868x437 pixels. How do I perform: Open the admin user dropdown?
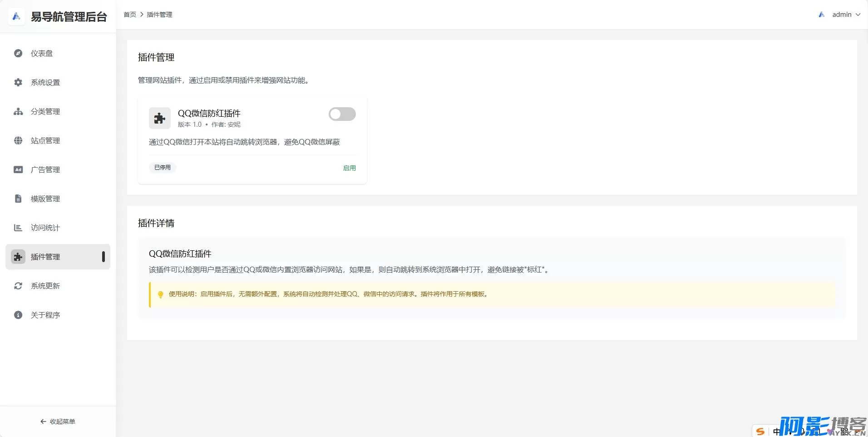coord(841,15)
